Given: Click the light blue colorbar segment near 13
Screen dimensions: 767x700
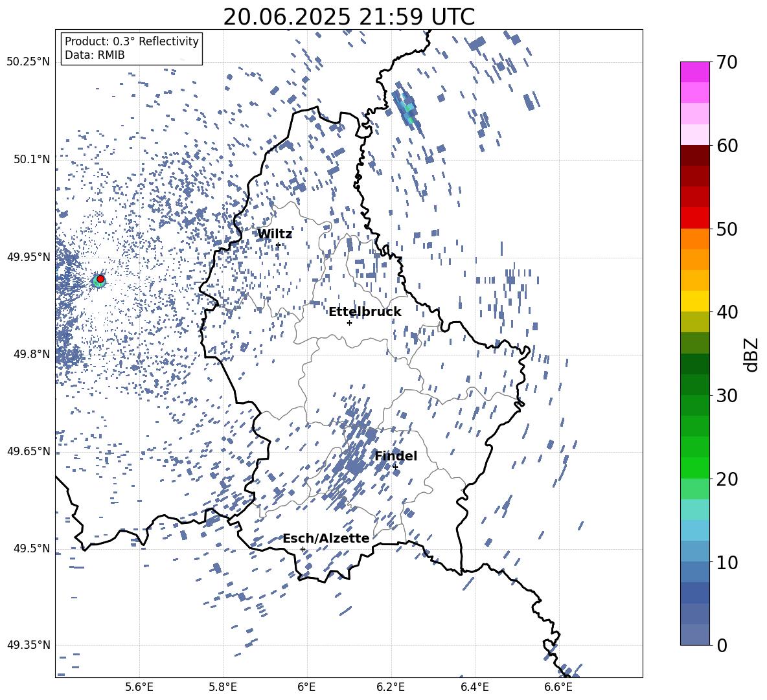Looking at the screenshot, I should 695,530.
